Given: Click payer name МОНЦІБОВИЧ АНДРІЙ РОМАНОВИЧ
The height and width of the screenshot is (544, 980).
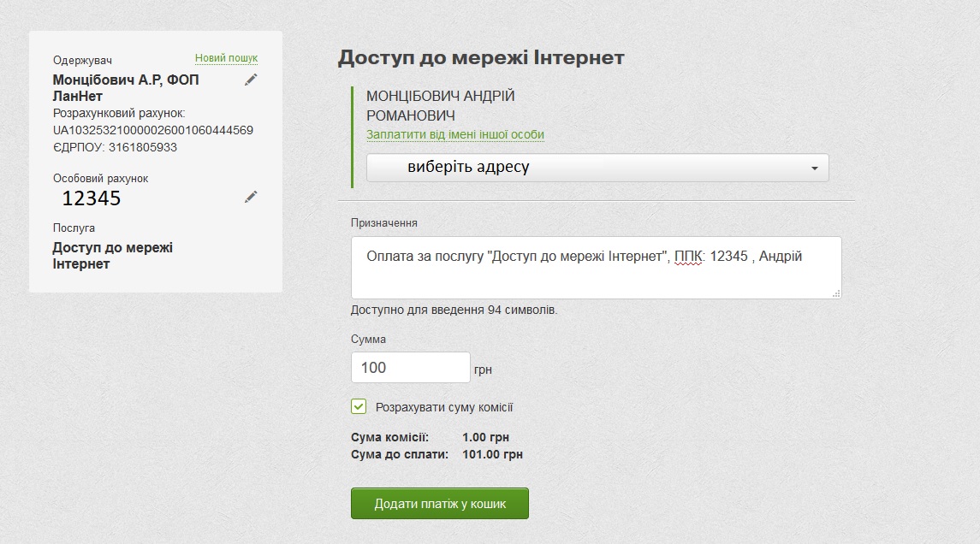Looking at the screenshot, I should [x=441, y=105].
